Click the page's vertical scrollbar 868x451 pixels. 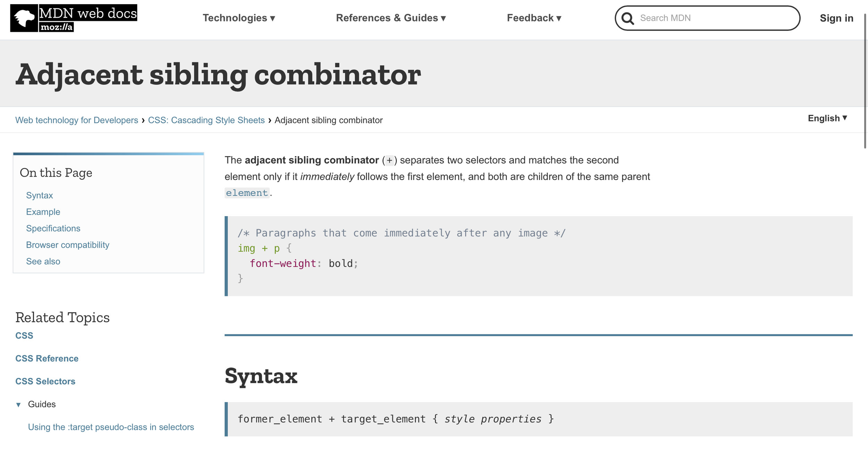865,80
